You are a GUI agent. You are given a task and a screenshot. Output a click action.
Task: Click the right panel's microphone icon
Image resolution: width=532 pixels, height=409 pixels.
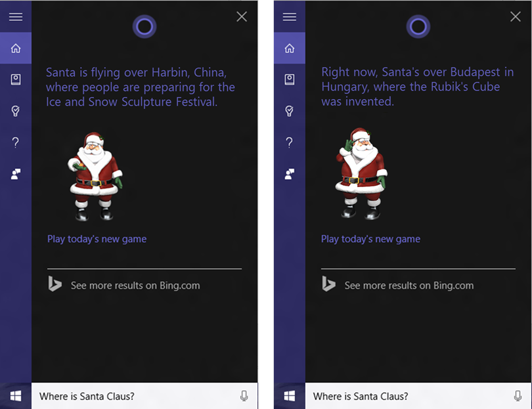point(518,396)
